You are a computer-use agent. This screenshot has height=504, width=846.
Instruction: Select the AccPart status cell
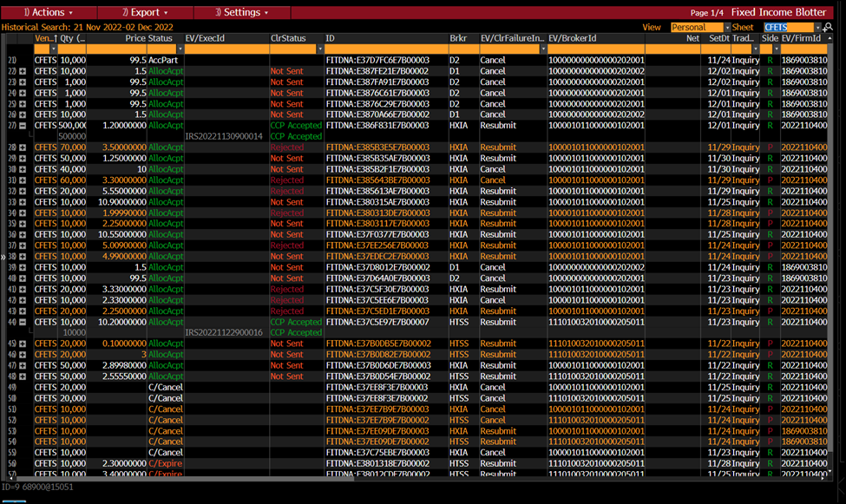pyautogui.click(x=163, y=61)
